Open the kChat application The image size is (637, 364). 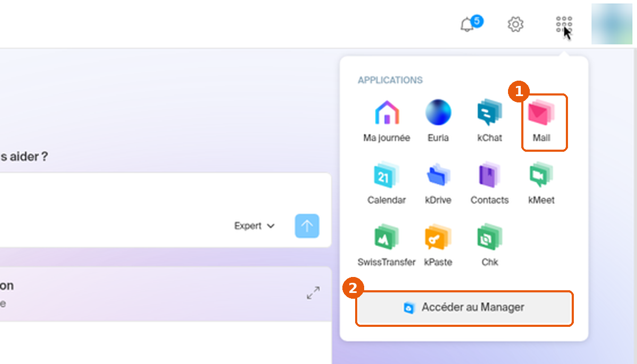coord(489,121)
